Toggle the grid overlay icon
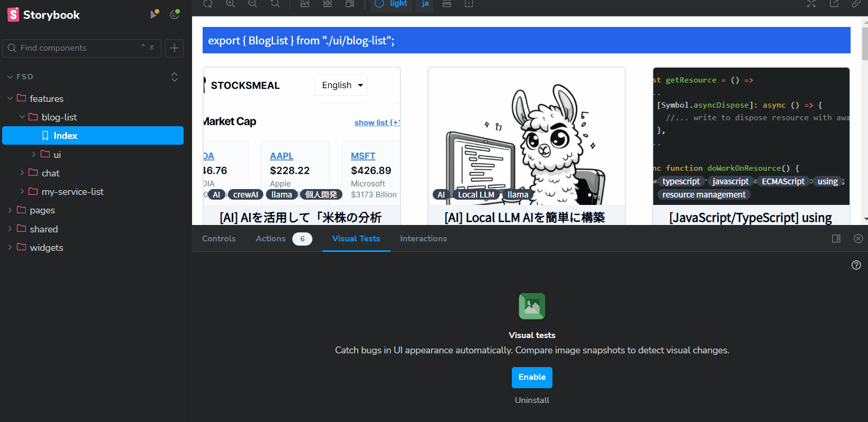Image resolution: width=868 pixels, height=422 pixels. 327,4
